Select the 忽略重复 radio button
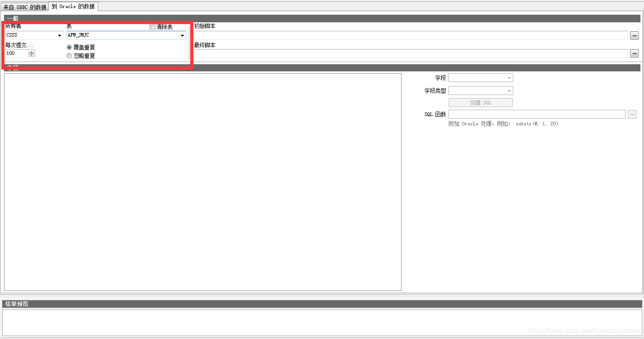This screenshot has width=644, height=339. pos(69,56)
